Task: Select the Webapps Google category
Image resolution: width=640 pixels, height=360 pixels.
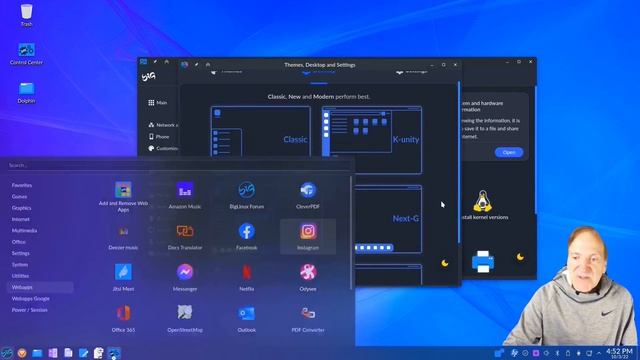Action: pyautogui.click(x=30, y=299)
